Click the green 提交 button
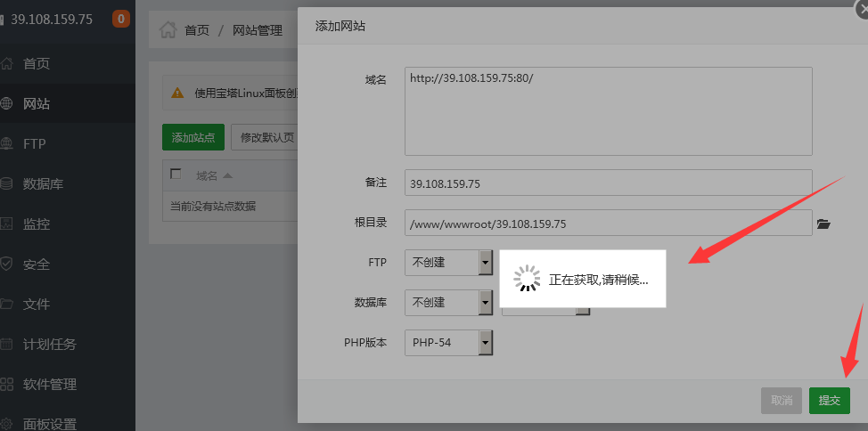This screenshot has width=868, height=431. 830,401
